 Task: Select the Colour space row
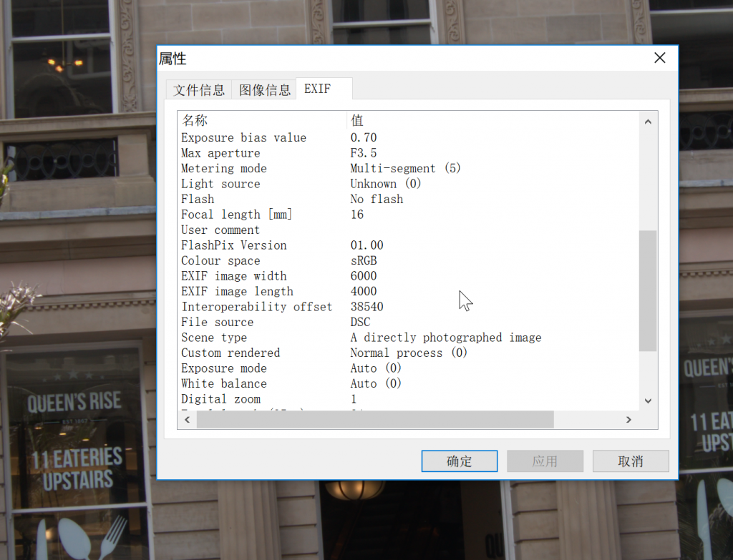coord(220,261)
